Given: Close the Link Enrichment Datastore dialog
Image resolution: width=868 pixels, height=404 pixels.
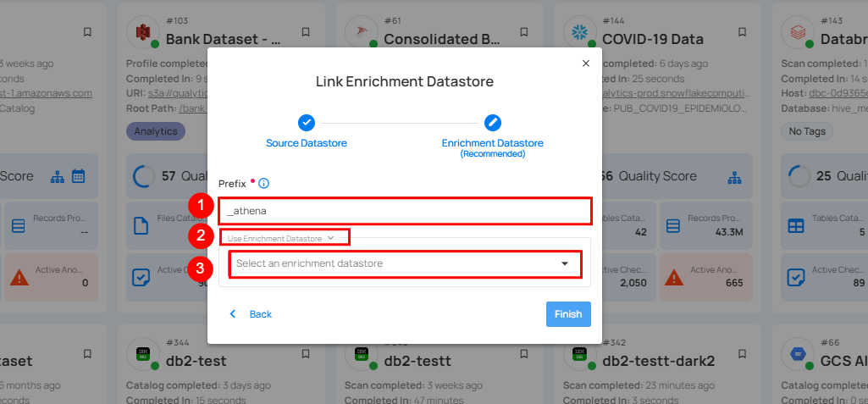Looking at the screenshot, I should pos(585,64).
